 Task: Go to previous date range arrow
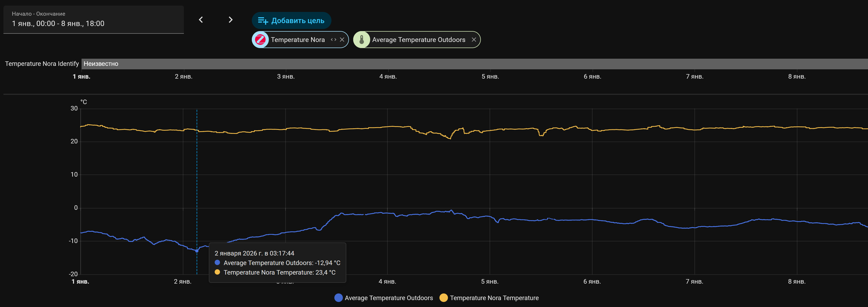click(201, 20)
